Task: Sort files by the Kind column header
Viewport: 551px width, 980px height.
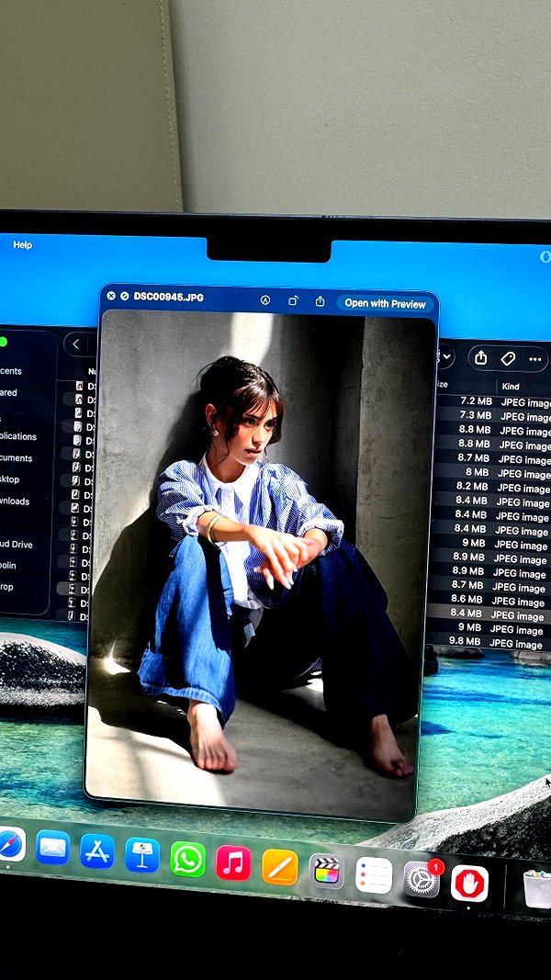Action: tap(511, 387)
